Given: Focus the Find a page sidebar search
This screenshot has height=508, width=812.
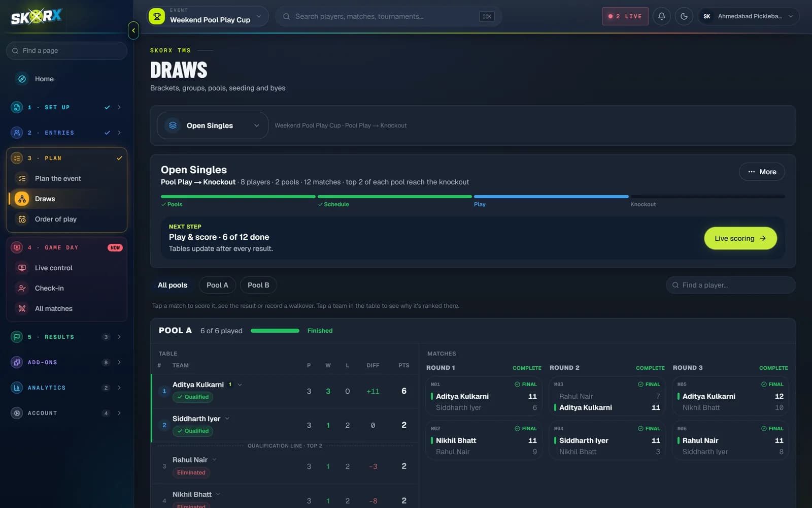Looking at the screenshot, I should pos(66,51).
